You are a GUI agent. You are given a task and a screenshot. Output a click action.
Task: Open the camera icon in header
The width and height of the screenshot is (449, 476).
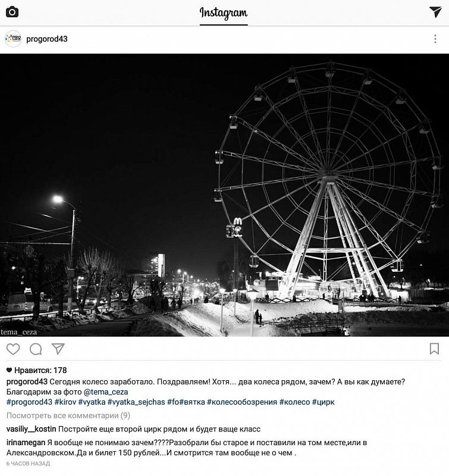(x=12, y=12)
